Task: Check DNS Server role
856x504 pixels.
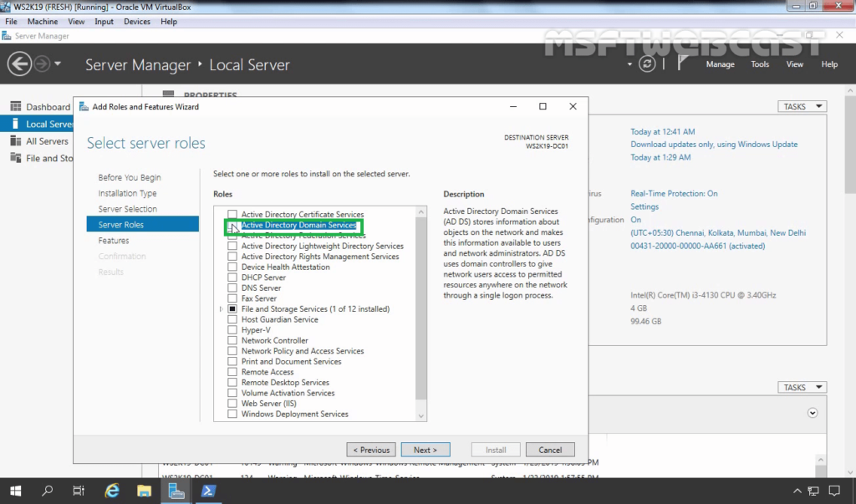Action: point(232,288)
